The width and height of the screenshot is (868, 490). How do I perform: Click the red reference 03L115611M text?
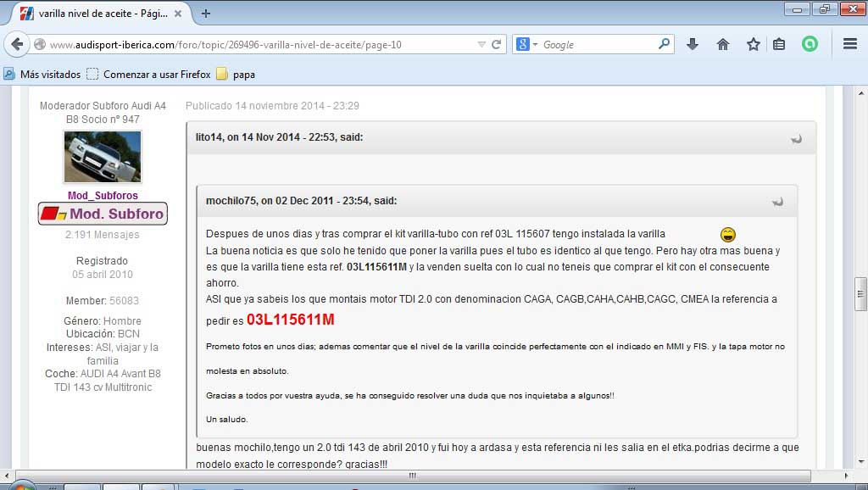[x=291, y=320]
